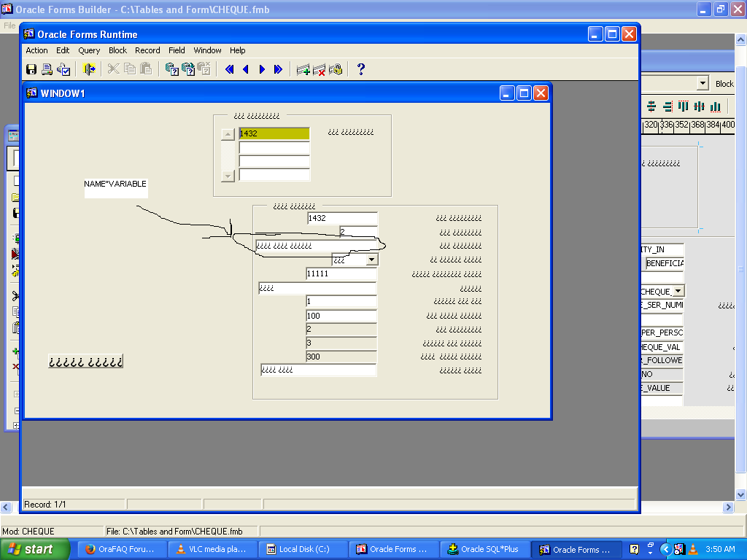Click the Remove Record icon
Screen dimensions: 747x560
pyautogui.click(x=320, y=69)
